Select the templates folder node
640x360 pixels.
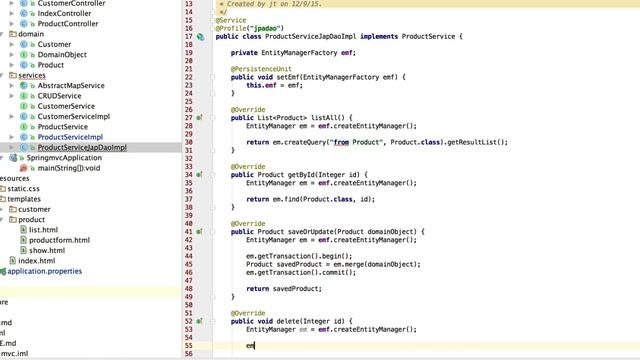(24, 199)
